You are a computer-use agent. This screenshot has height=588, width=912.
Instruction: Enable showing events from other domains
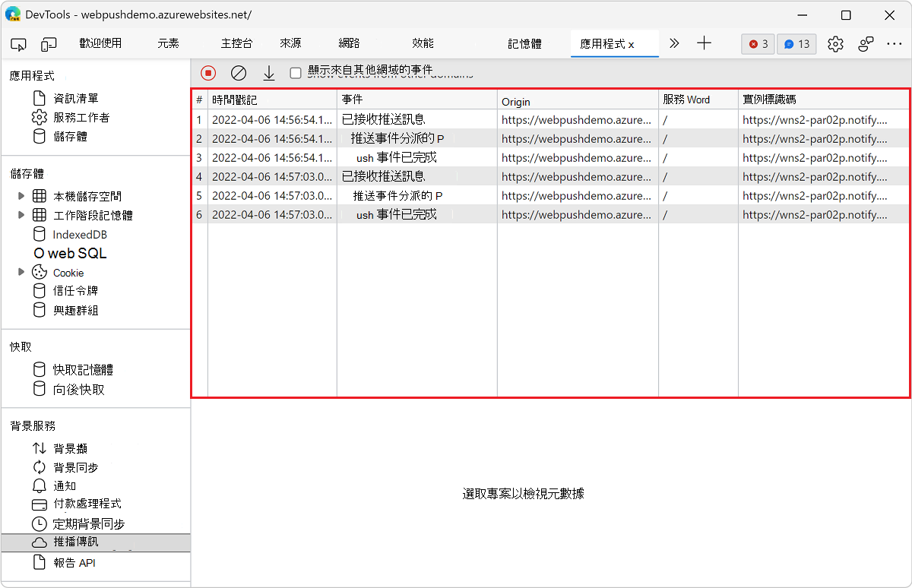click(295, 73)
